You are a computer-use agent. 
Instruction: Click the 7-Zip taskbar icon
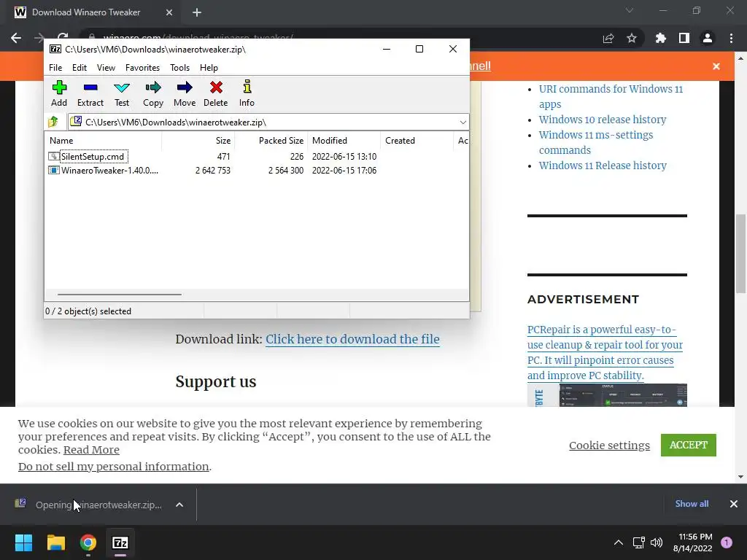pyautogui.click(x=120, y=542)
